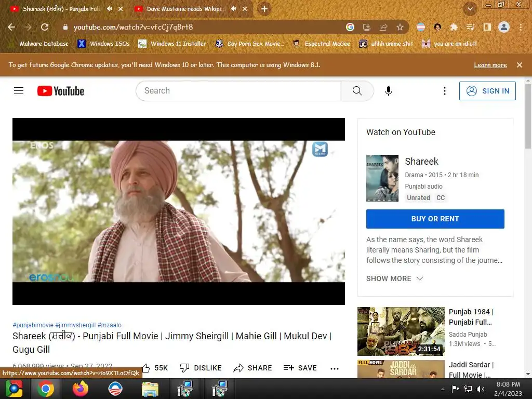Click the Google icon in address bar
This screenshot has height=399, width=532.
tap(350, 27)
